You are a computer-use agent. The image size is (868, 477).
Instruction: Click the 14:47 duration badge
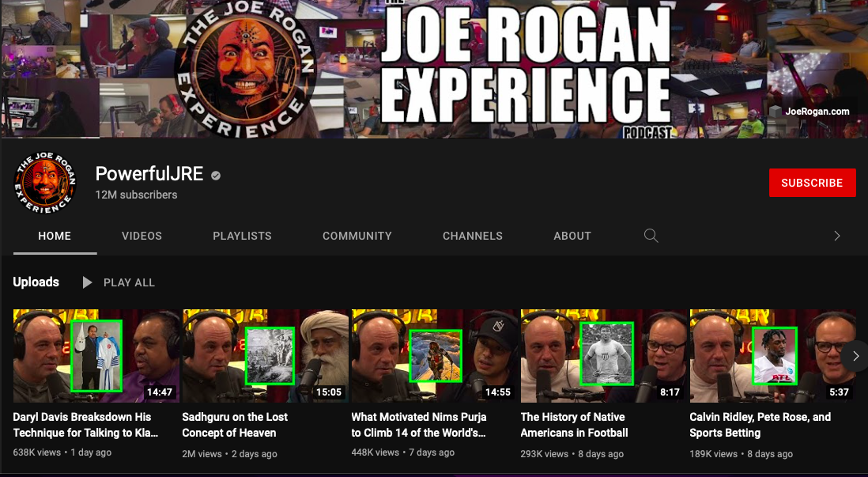[x=160, y=392]
